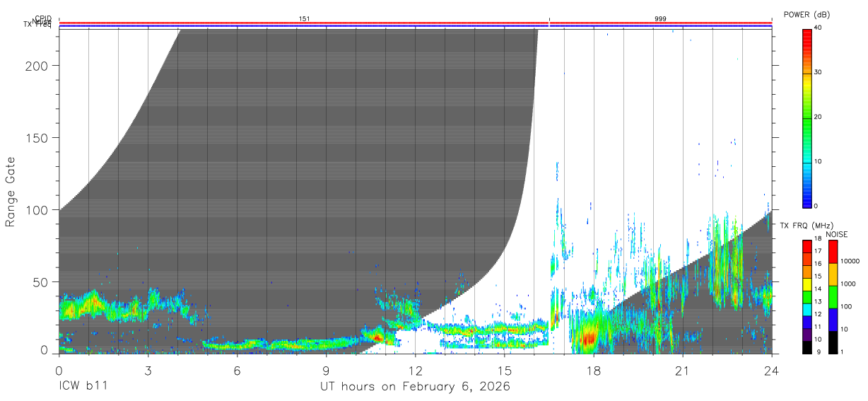868x401 pixels.
Task: Pick the black 9-10 MHz swatch in the TX FRQ legend
Action: (807, 346)
